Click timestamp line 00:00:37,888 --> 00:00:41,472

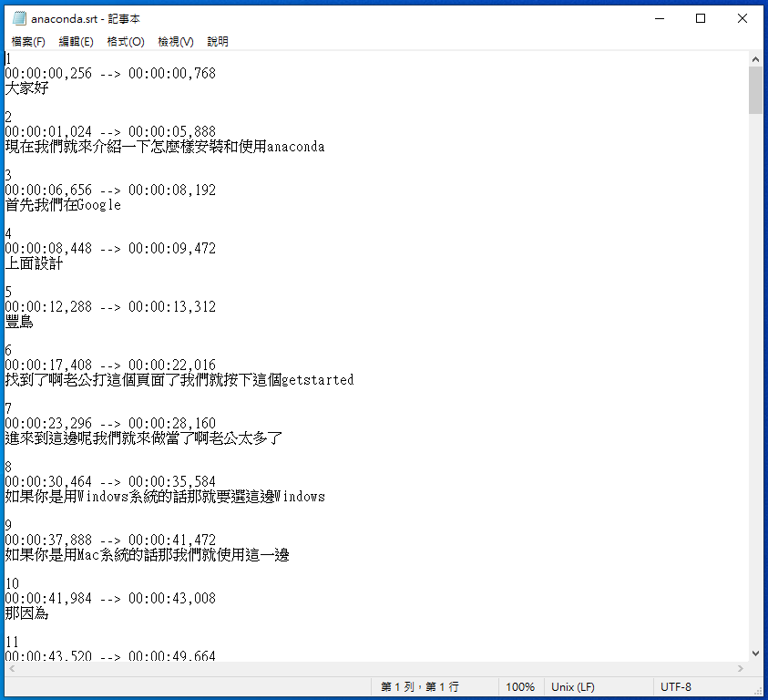110,540
